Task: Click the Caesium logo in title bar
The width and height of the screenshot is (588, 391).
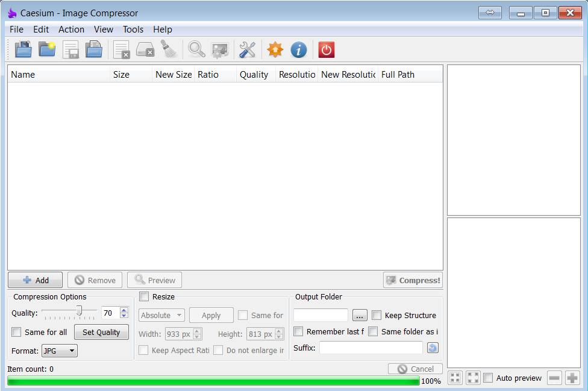Action: point(13,13)
